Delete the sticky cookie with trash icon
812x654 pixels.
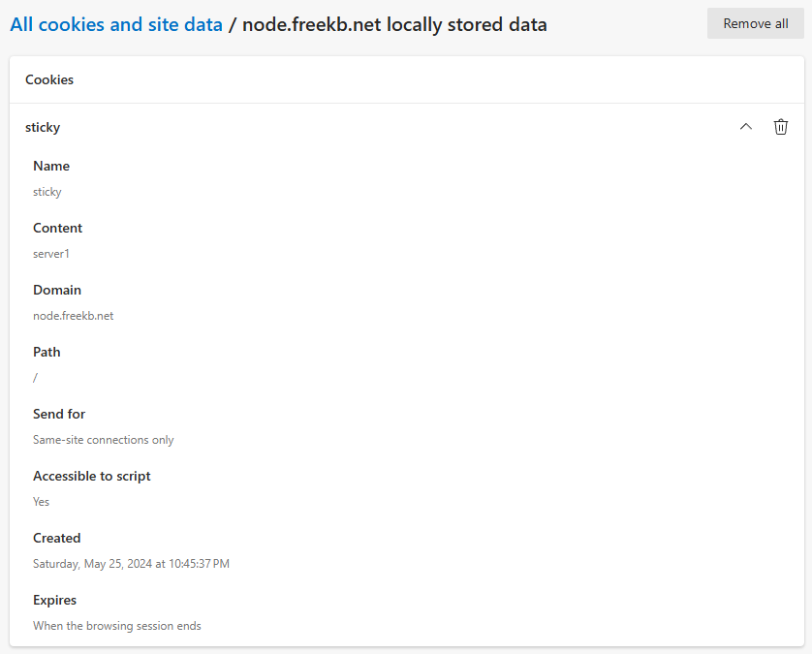pos(780,127)
